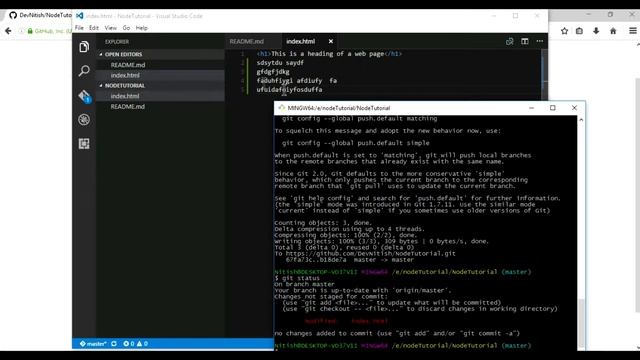Go to the browser home page icon
Screen dimensions: 640x360
613,31
